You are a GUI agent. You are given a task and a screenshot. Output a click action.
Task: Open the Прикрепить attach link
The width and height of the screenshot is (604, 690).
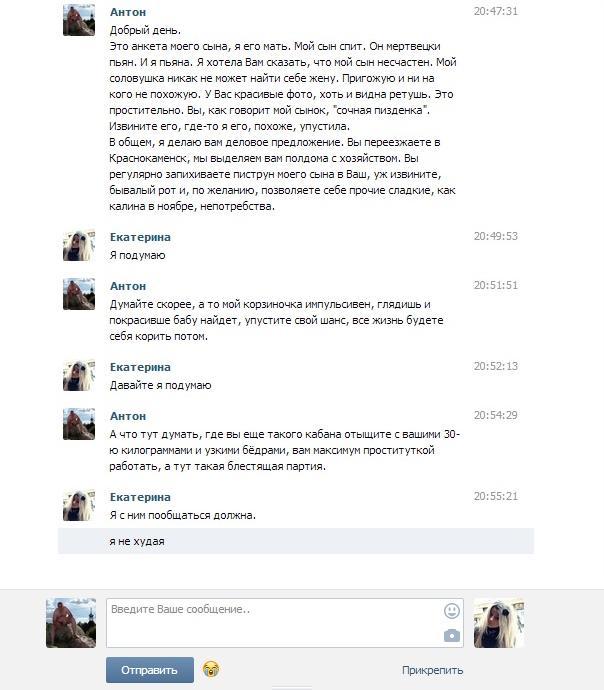pyautogui.click(x=432, y=670)
